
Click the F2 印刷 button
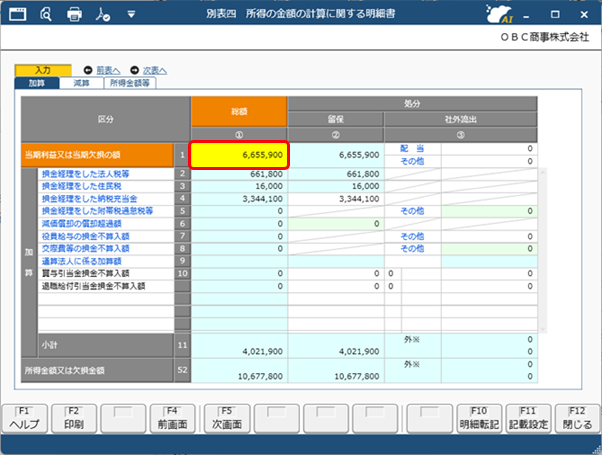(x=74, y=419)
